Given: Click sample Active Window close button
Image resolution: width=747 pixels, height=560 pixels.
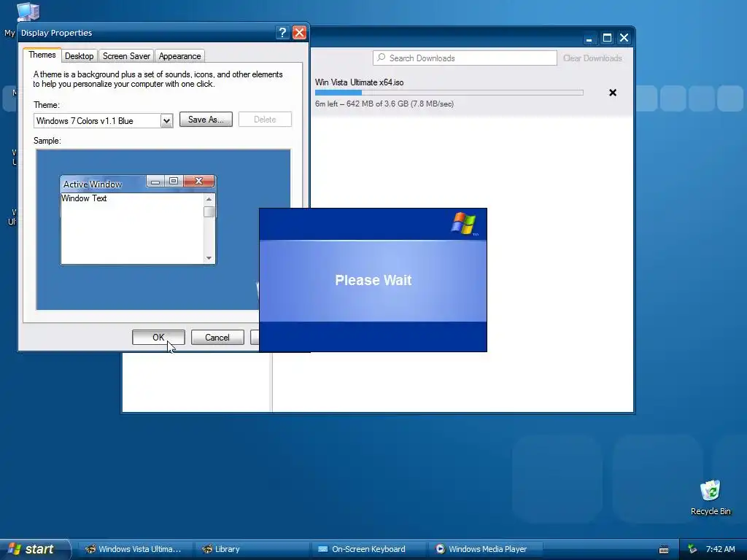Looking at the screenshot, I should tap(198, 181).
